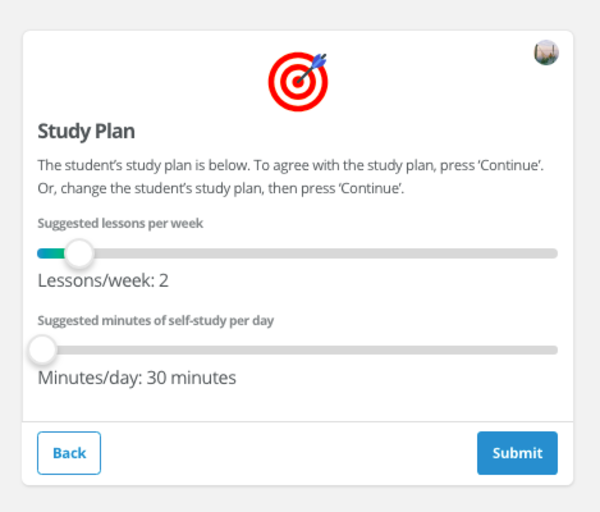Click the green filled portion of lessons slider
Viewport: 600px width, 512px height.
point(51,253)
